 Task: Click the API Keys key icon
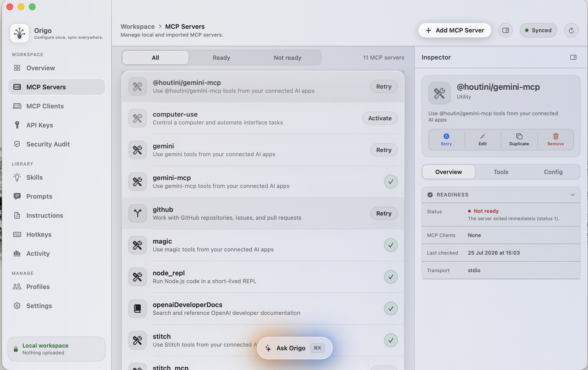point(17,125)
